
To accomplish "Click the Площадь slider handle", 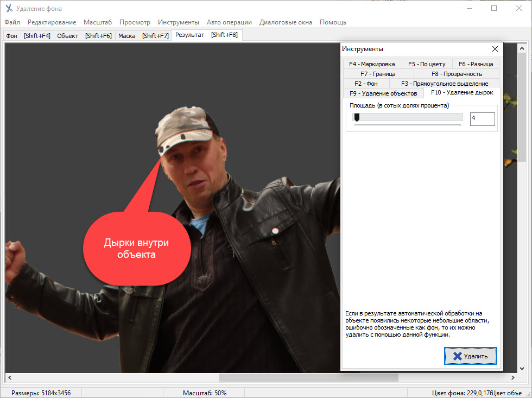I will [357, 117].
